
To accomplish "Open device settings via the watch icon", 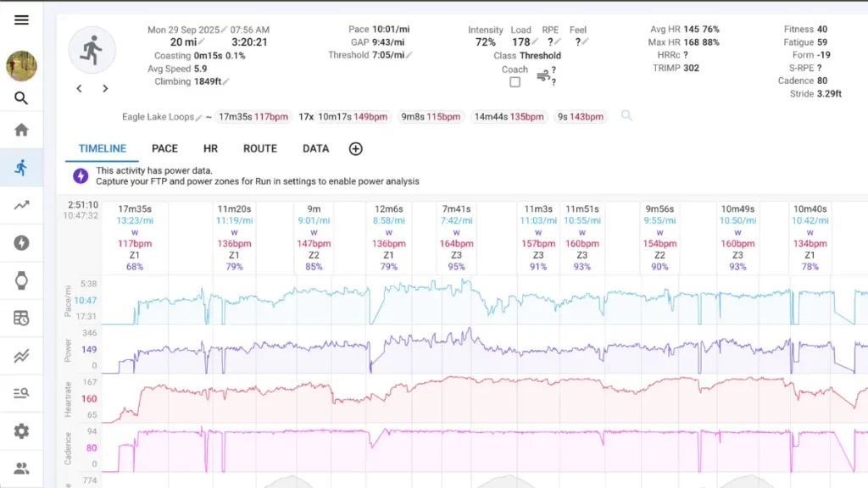I will coord(21,280).
